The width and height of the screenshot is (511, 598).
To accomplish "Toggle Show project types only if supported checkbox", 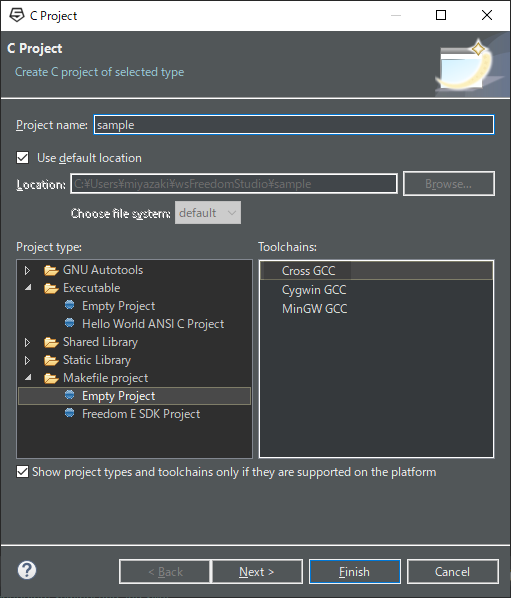I will (x=22, y=472).
